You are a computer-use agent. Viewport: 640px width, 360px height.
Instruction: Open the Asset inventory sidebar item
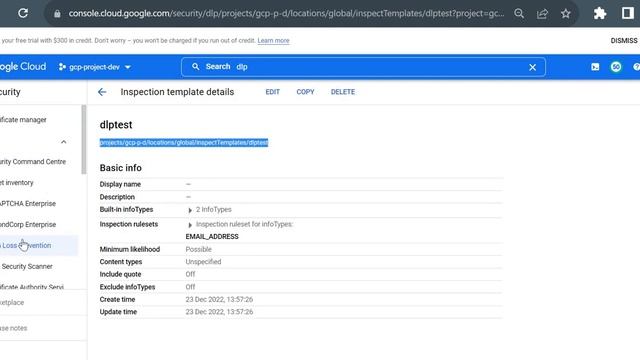coord(17,182)
